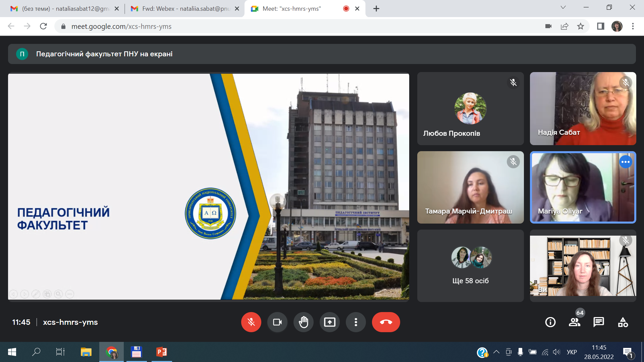644x362 pixels.
Task: Show the participants list (64)
Action: click(575, 322)
